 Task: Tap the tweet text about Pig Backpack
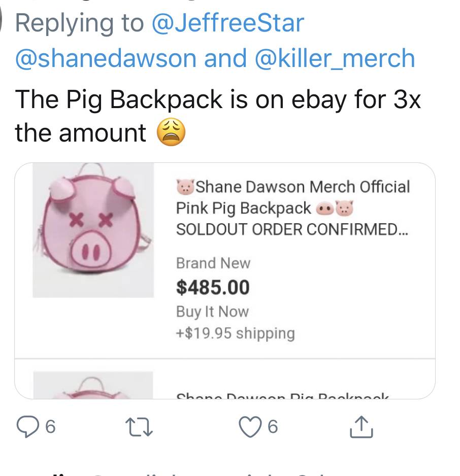pyautogui.click(x=218, y=116)
